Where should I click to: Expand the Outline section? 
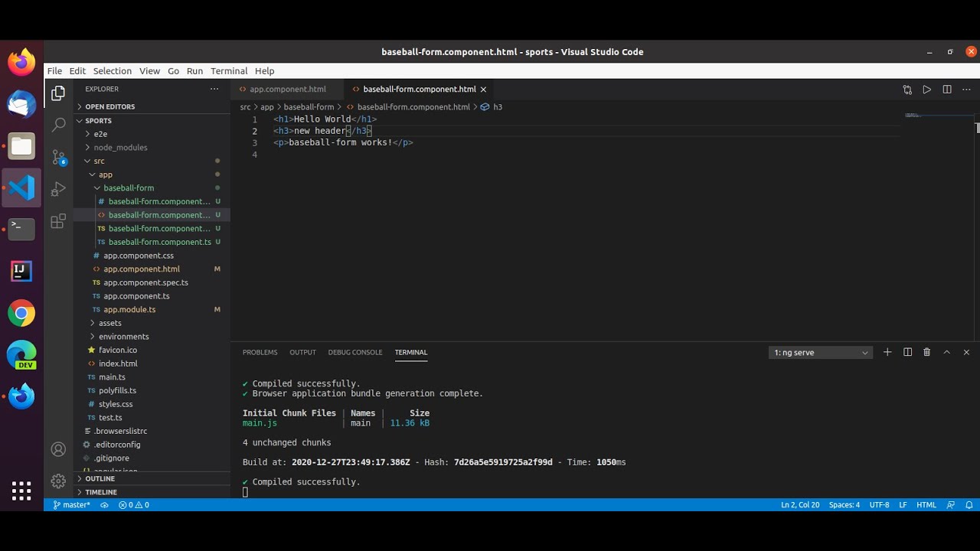point(152,479)
